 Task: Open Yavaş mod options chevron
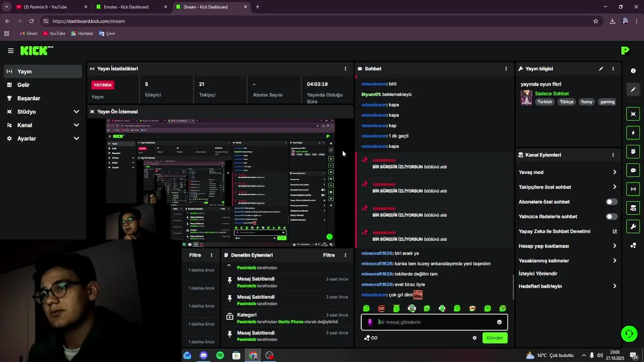coord(614,172)
